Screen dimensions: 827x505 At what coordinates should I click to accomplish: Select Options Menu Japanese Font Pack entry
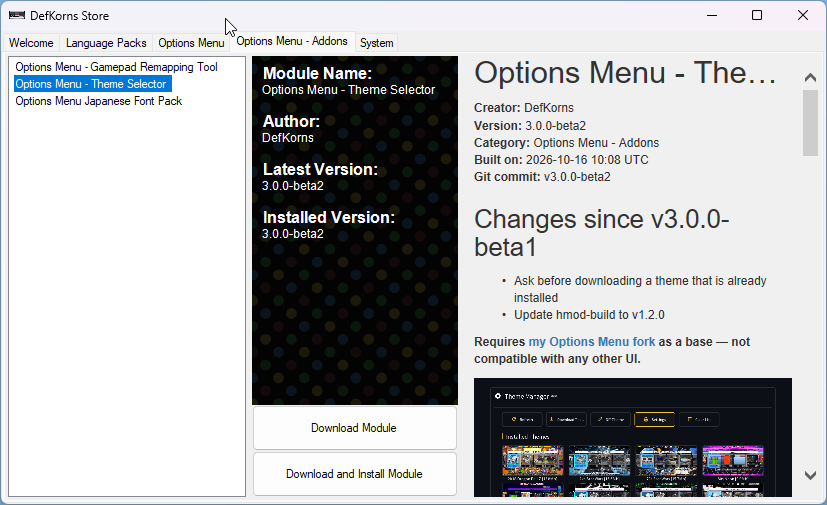point(99,101)
